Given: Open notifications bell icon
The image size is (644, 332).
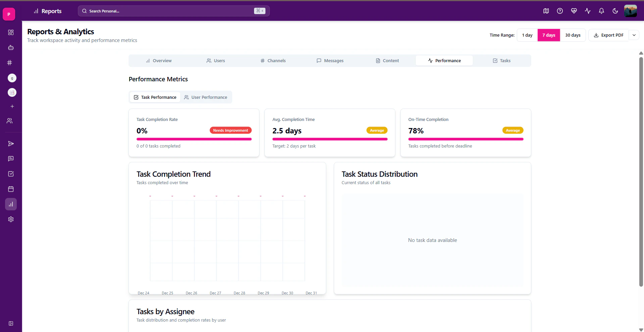Looking at the screenshot, I should 601,11.
